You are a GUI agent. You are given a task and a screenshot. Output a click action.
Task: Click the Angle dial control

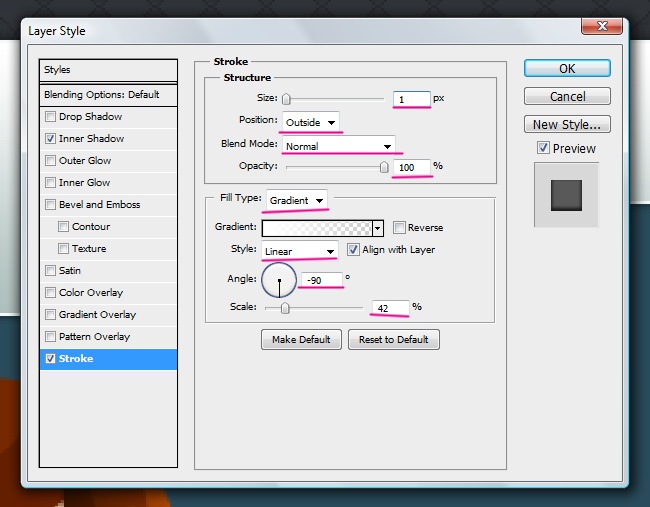[279, 282]
